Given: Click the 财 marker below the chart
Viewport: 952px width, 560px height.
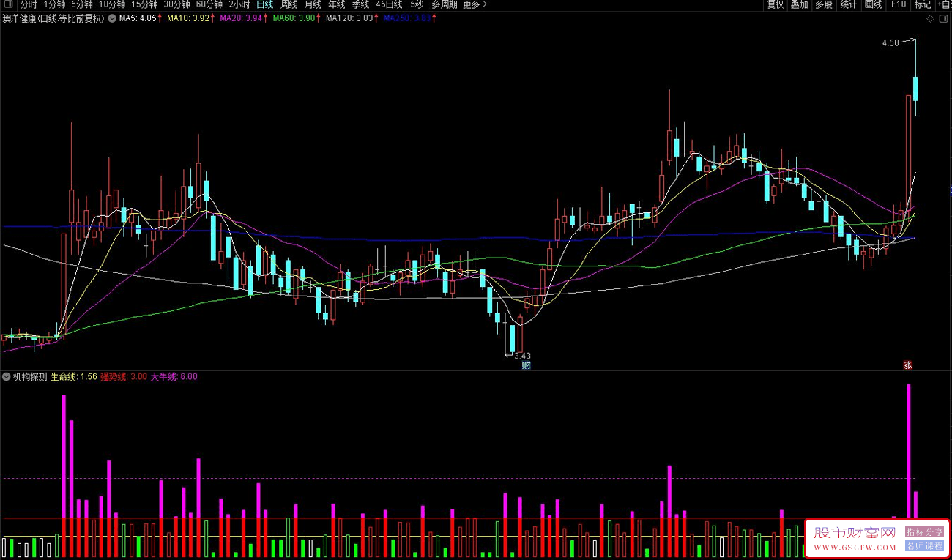Looking at the screenshot, I should click(x=526, y=365).
